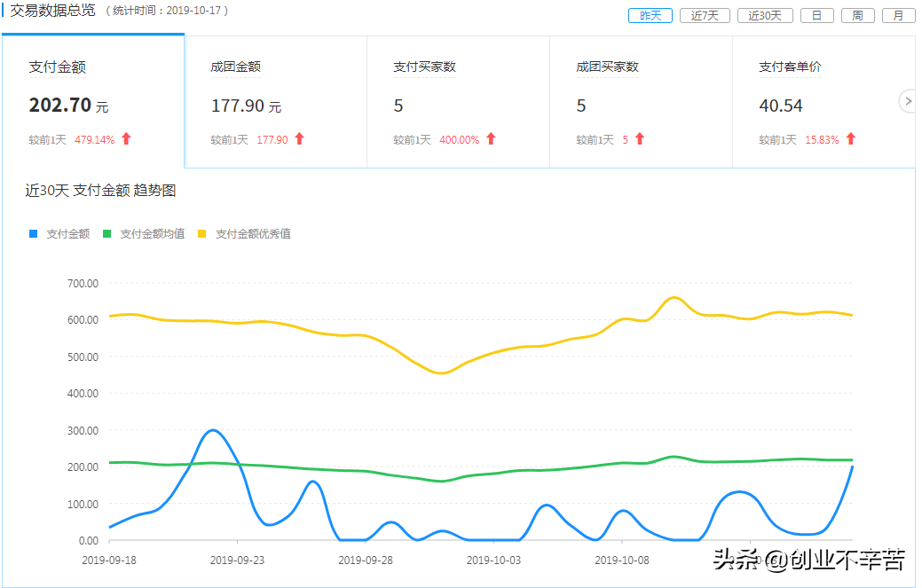Choose the 日 period button

816,16
